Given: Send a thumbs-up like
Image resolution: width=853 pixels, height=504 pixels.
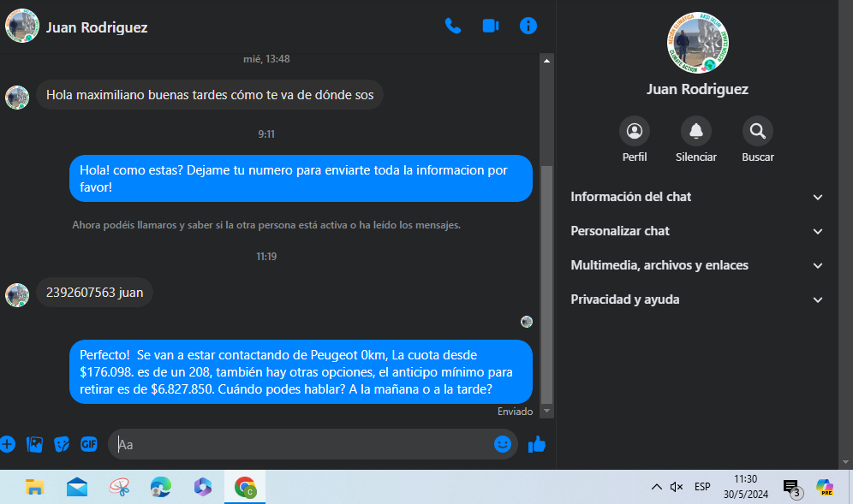Looking at the screenshot, I should pos(537,444).
